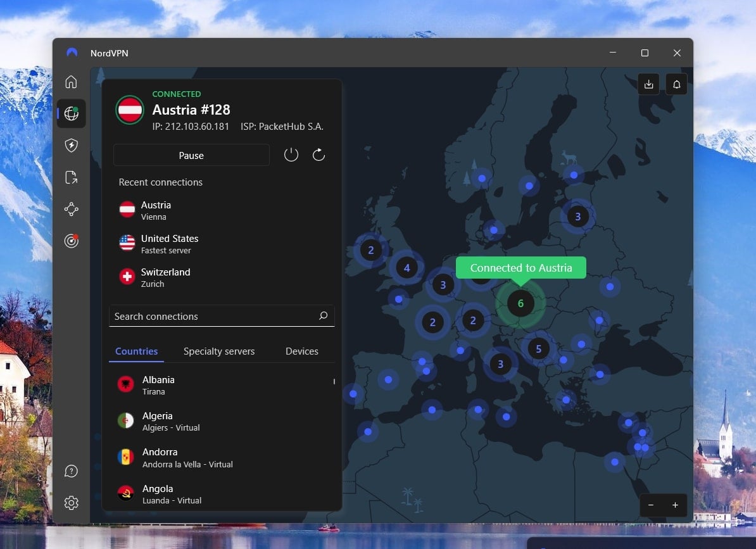Open the file sharing sidebar icon
756x549 pixels.
pyautogui.click(x=71, y=177)
